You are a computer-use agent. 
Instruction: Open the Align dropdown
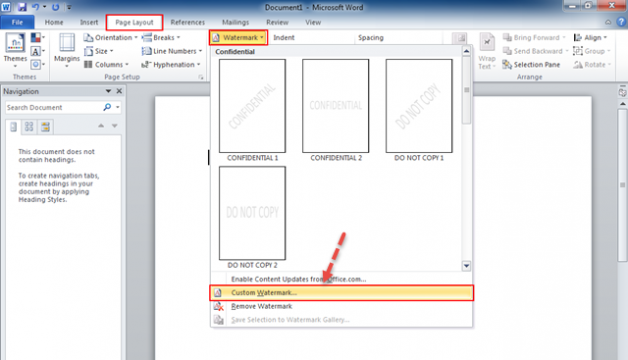tap(590, 38)
